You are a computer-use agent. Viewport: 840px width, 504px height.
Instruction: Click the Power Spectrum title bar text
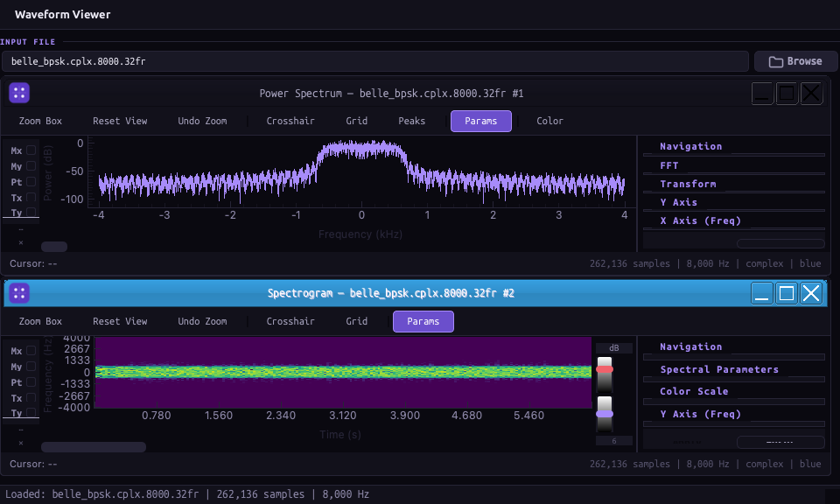[x=392, y=94]
